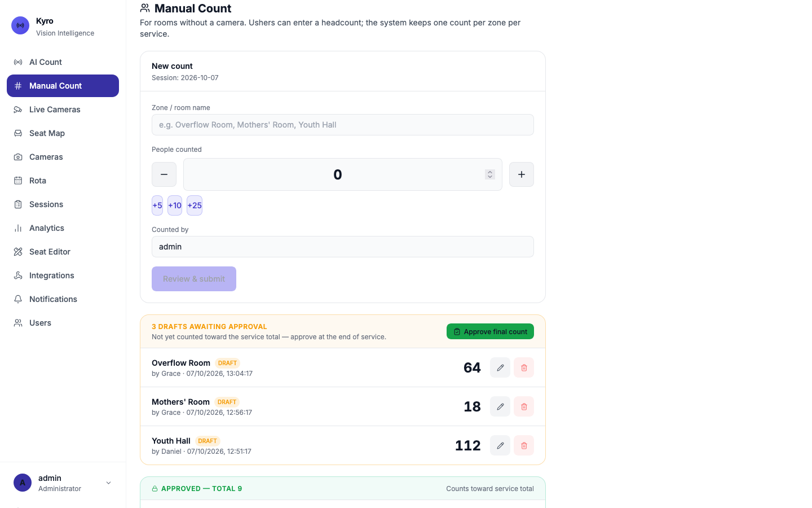
Task: Click the Cameras camera icon
Action: click(x=18, y=157)
